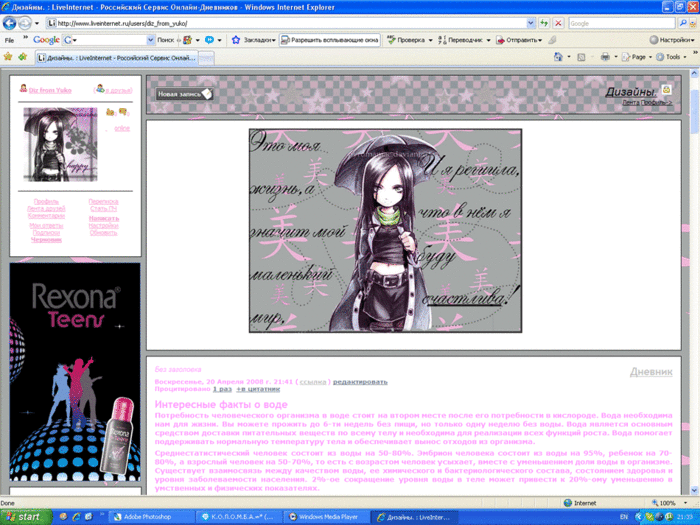Click the Rexona Teens advertisement banner
The height and width of the screenshot is (525, 700).
click(75, 372)
